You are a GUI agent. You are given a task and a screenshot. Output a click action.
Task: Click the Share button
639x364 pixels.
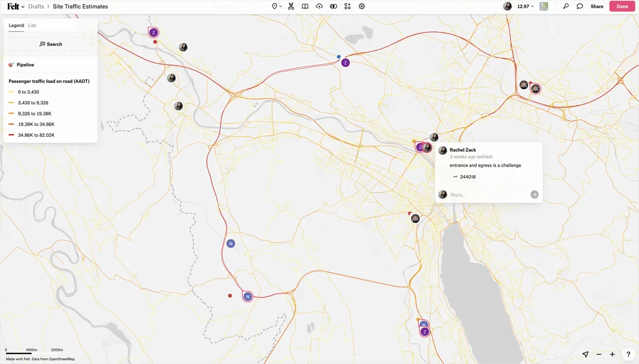tap(597, 6)
